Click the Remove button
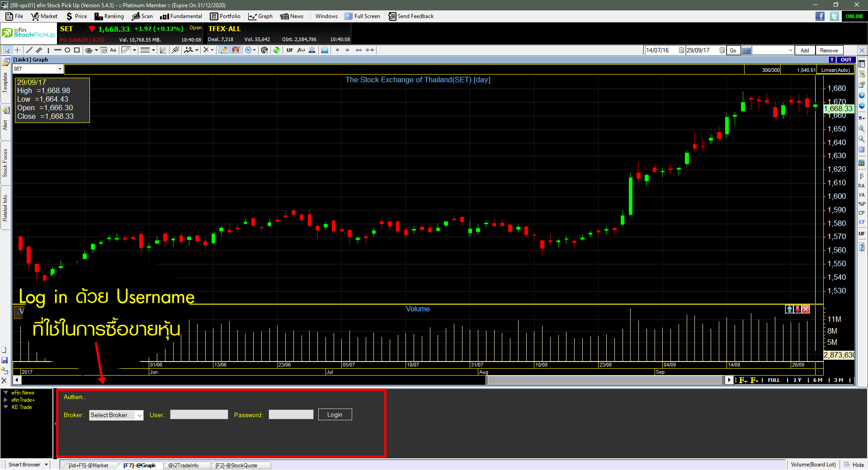This screenshot has height=470, width=868. click(x=829, y=50)
